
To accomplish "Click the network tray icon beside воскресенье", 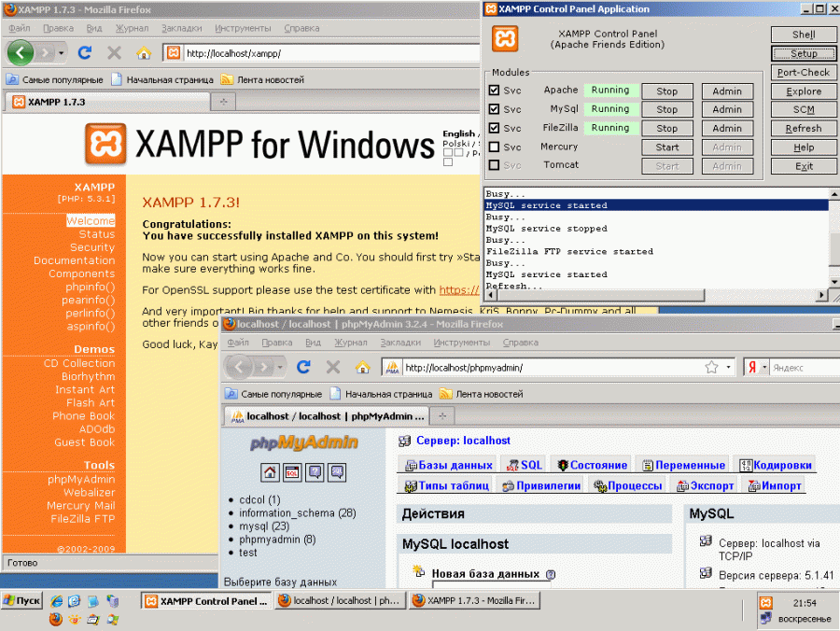I will tap(766, 618).
